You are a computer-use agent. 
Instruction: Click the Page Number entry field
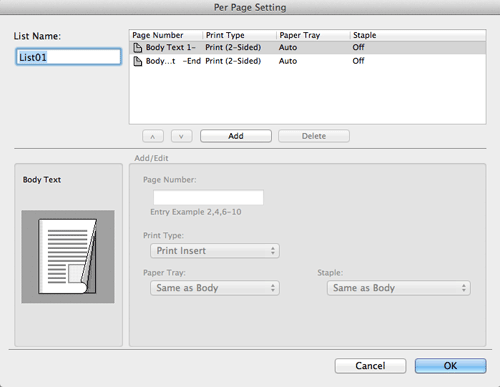[x=208, y=197]
